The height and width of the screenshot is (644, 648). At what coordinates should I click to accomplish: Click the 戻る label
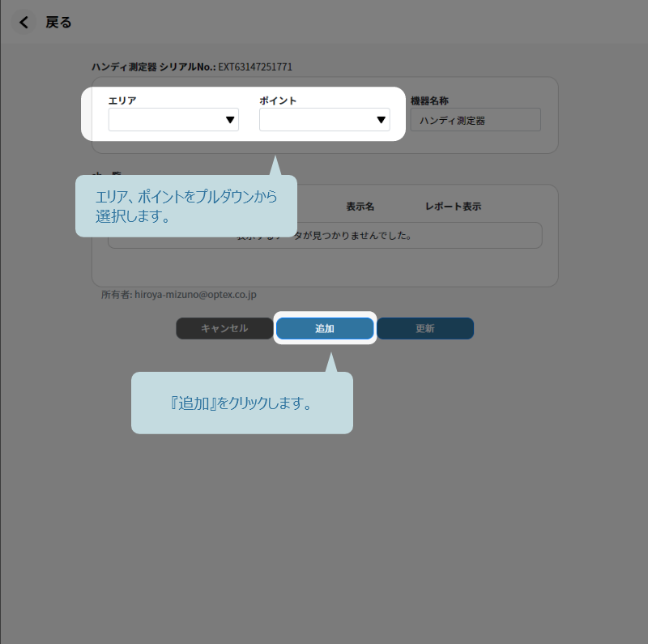tap(58, 23)
